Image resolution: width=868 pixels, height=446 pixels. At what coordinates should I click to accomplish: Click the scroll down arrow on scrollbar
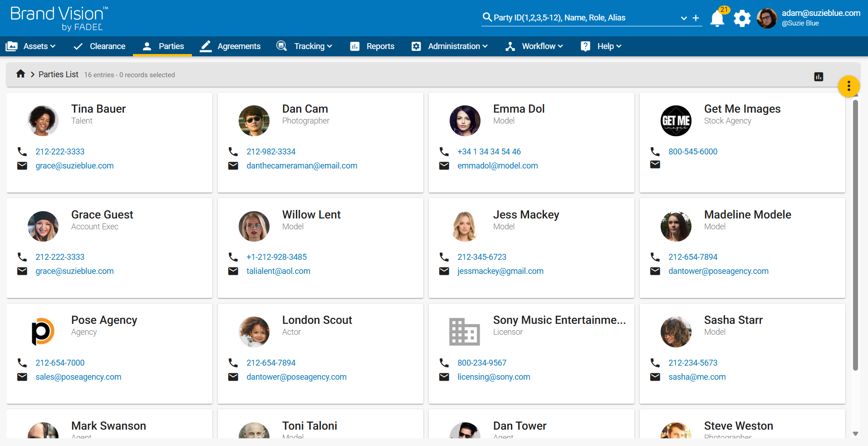click(x=855, y=434)
